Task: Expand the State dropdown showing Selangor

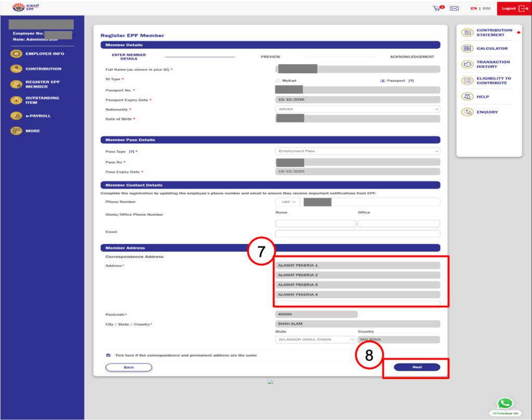Action: coord(315,340)
